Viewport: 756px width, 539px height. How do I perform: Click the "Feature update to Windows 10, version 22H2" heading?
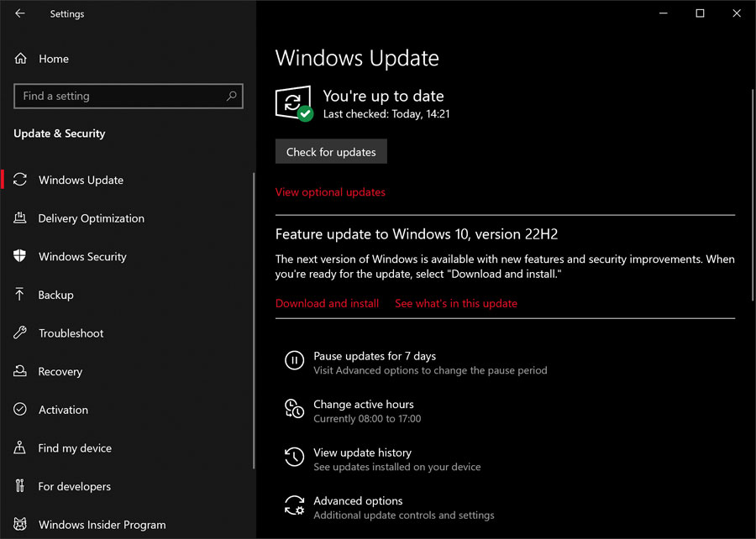click(x=417, y=234)
